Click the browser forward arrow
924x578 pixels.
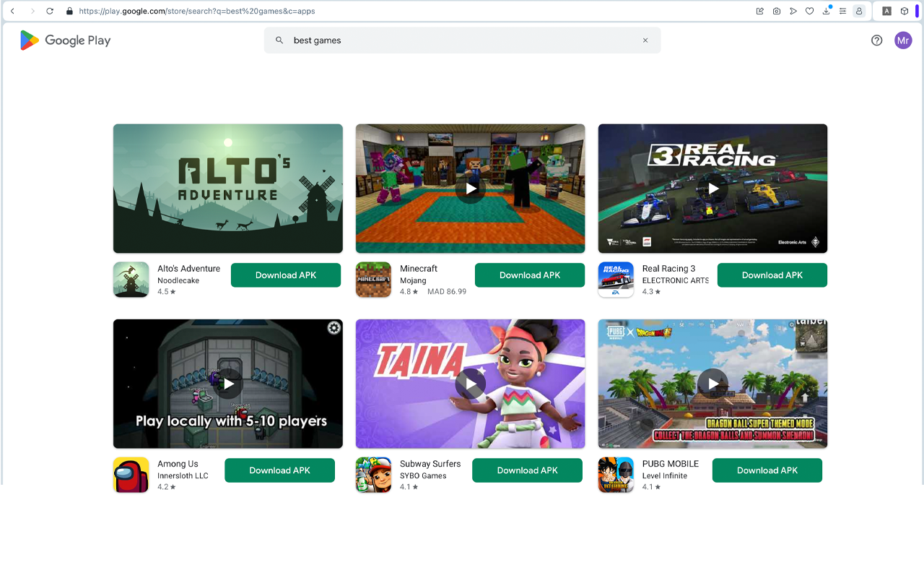(x=32, y=11)
